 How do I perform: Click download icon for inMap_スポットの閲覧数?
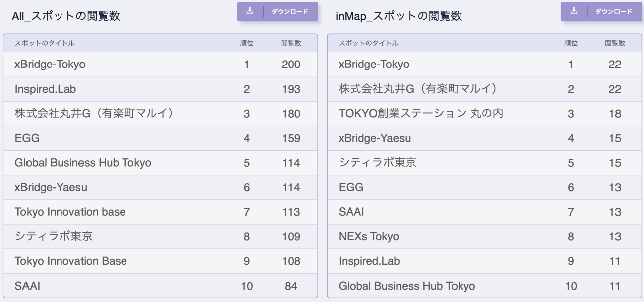click(x=574, y=11)
